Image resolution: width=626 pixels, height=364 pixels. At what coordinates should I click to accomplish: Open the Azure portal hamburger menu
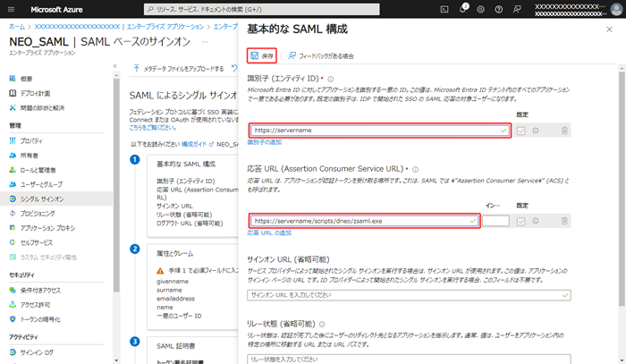[11, 10]
